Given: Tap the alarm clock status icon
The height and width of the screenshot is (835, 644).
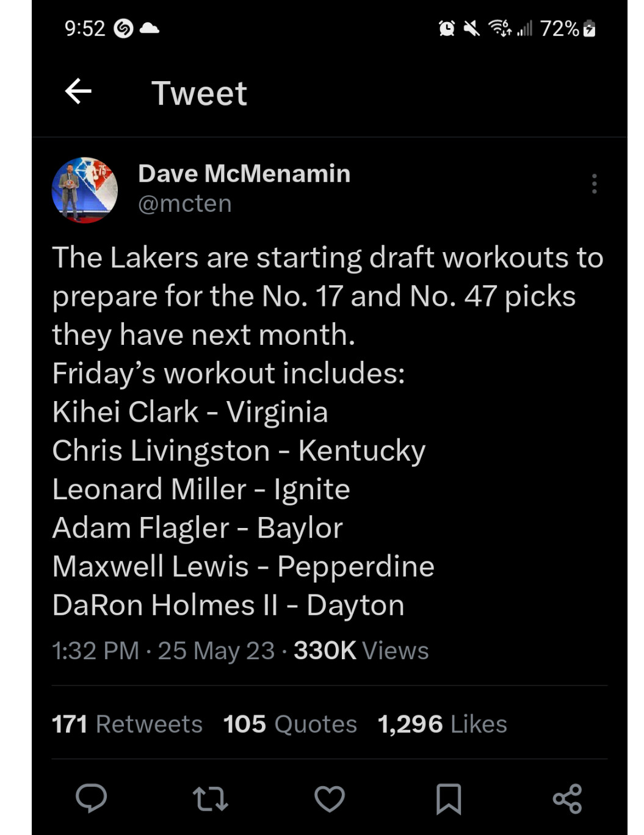Looking at the screenshot, I should (447, 28).
